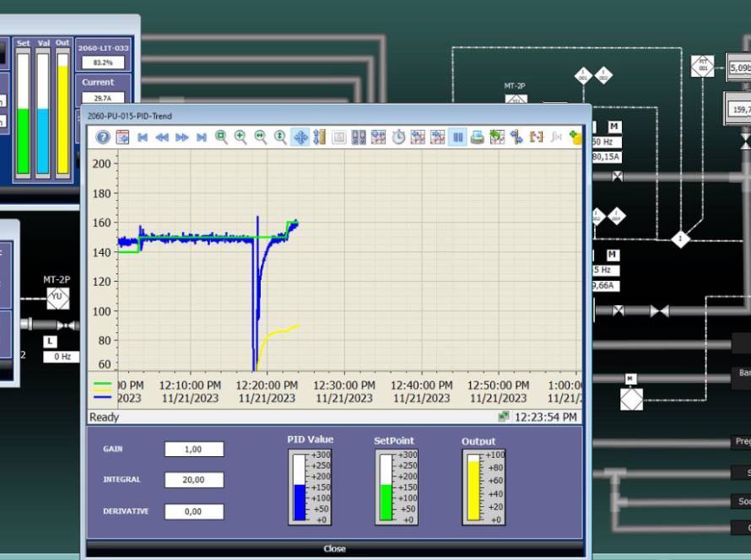Image resolution: width=751 pixels, height=560 pixels.
Task: Click the 80,15A current readout
Action: coord(607,157)
